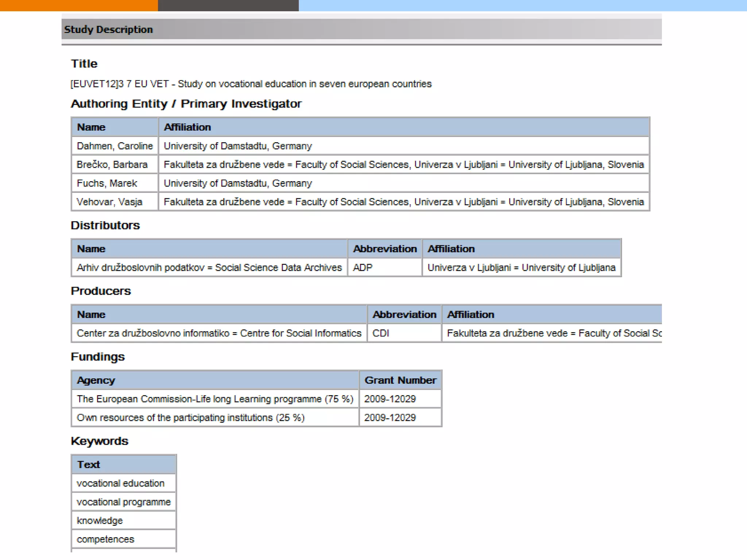Click the study title text line

[251, 84]
